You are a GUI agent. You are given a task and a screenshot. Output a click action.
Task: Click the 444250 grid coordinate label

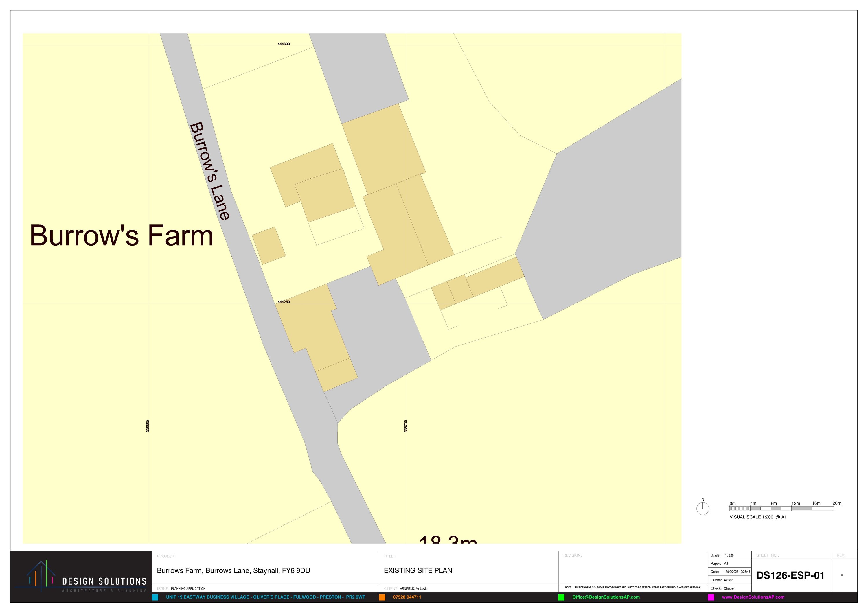coord(284,302)
